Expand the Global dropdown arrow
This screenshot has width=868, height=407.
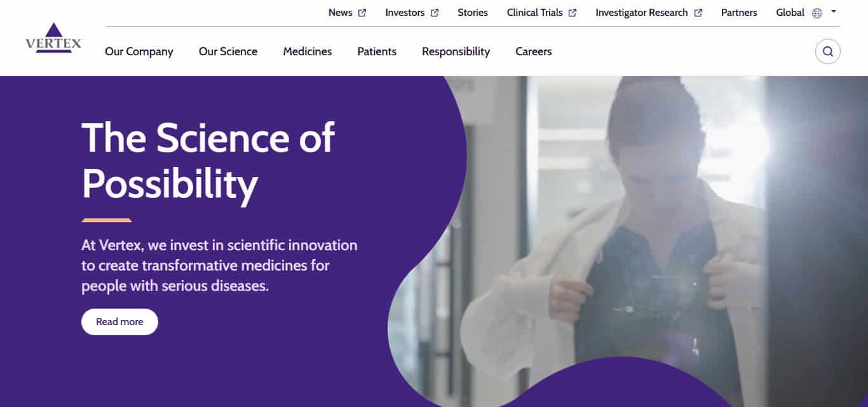[834, 12]
